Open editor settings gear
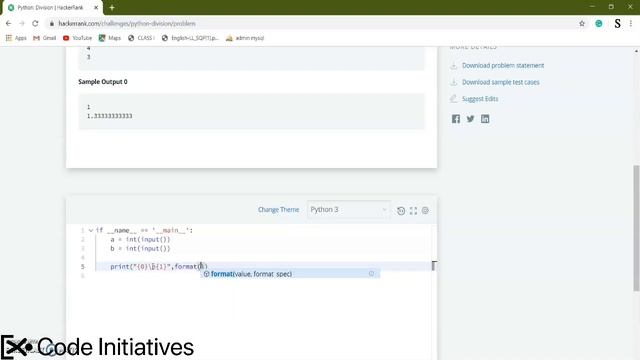This screenshot has width=640, height=360. 425,211
